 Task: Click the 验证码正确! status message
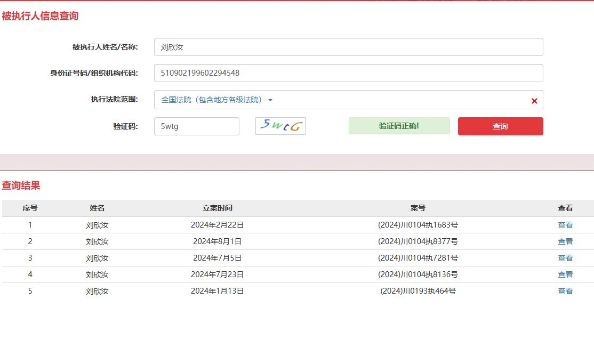click(399, 126)
